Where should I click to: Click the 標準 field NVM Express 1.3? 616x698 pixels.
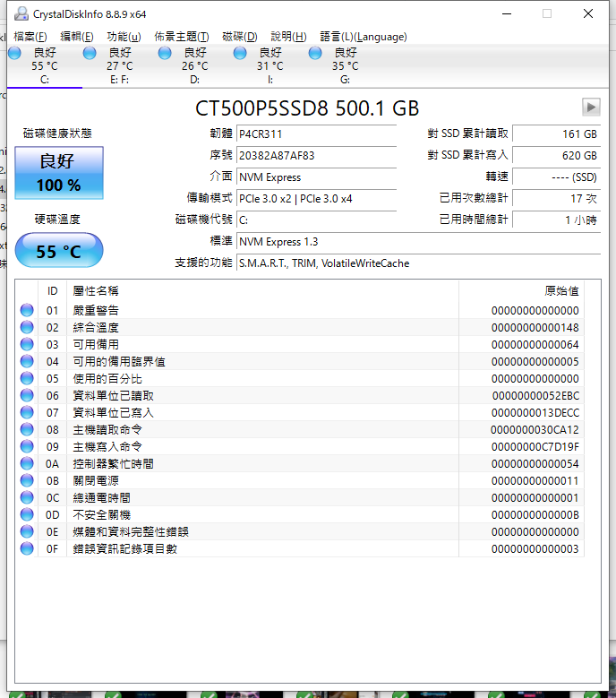(418, 242)
